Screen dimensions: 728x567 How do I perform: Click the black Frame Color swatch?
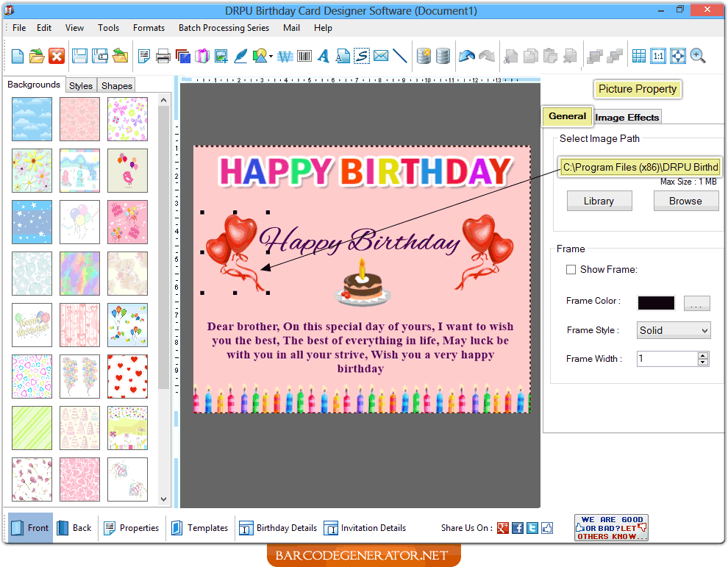[656, 303]
